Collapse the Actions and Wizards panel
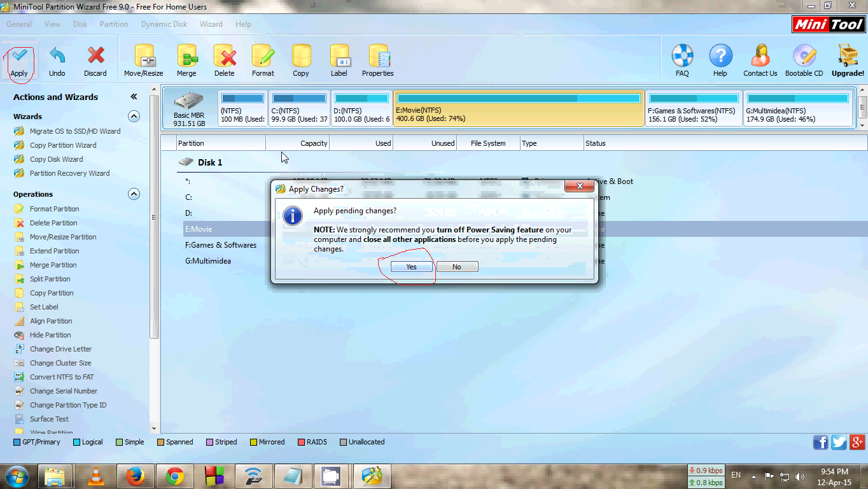This screenshot has width=868, height=489. (x=134, y=97)
